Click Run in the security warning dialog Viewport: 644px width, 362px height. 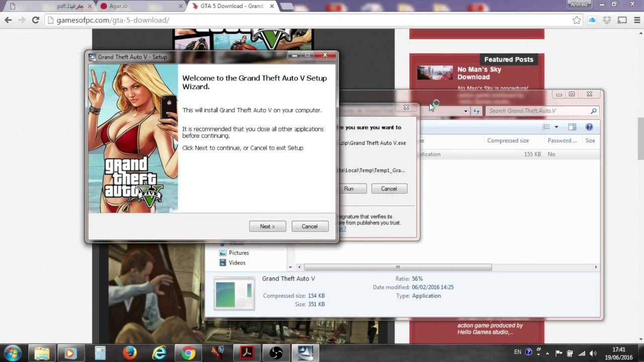tap(349, 189)
